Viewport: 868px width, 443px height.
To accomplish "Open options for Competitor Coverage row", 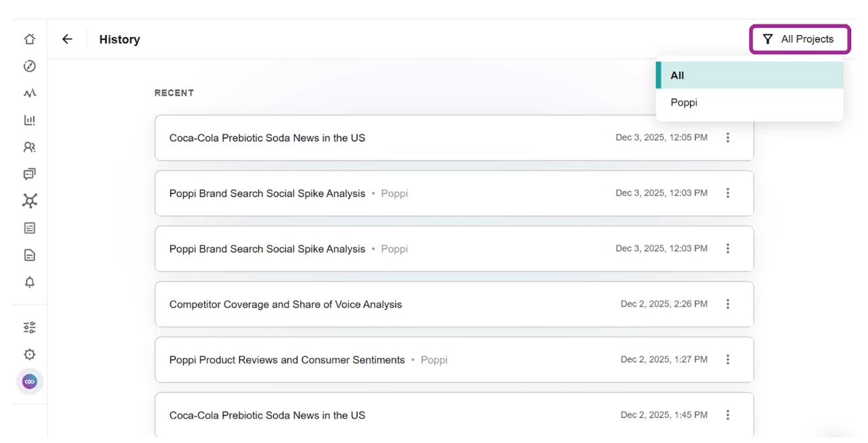I will [728, 305].
